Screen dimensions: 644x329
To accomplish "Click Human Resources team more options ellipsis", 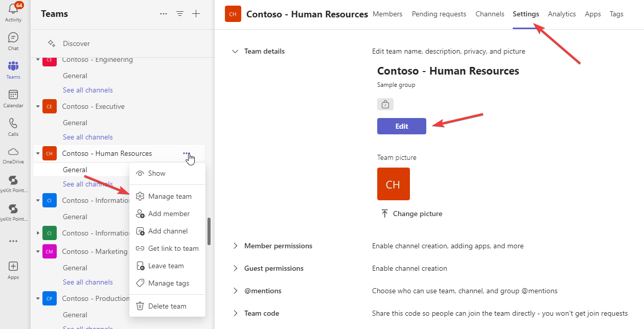I will coord(186,153).
